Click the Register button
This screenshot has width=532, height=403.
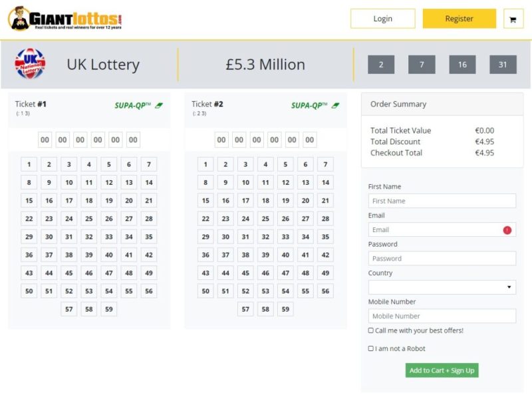pyautogui.click(x=459, y=19)
